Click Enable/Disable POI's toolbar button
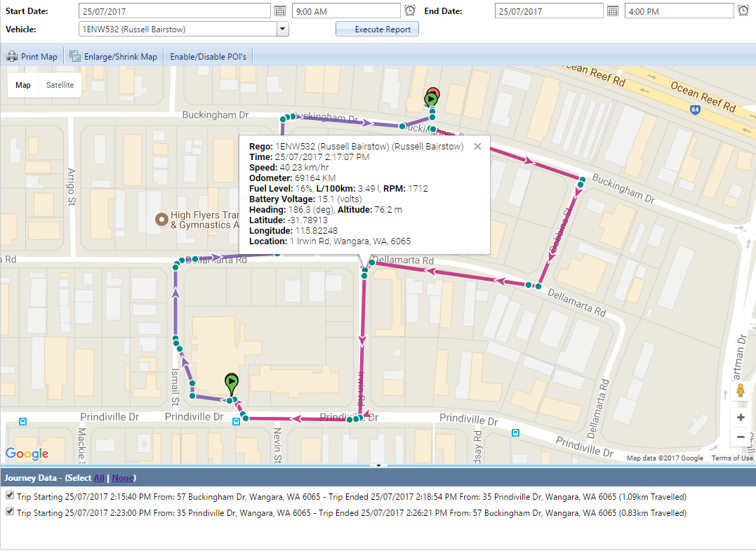This screenshot has width=756, height=551. pyautogui.click(x=208, y=56)
